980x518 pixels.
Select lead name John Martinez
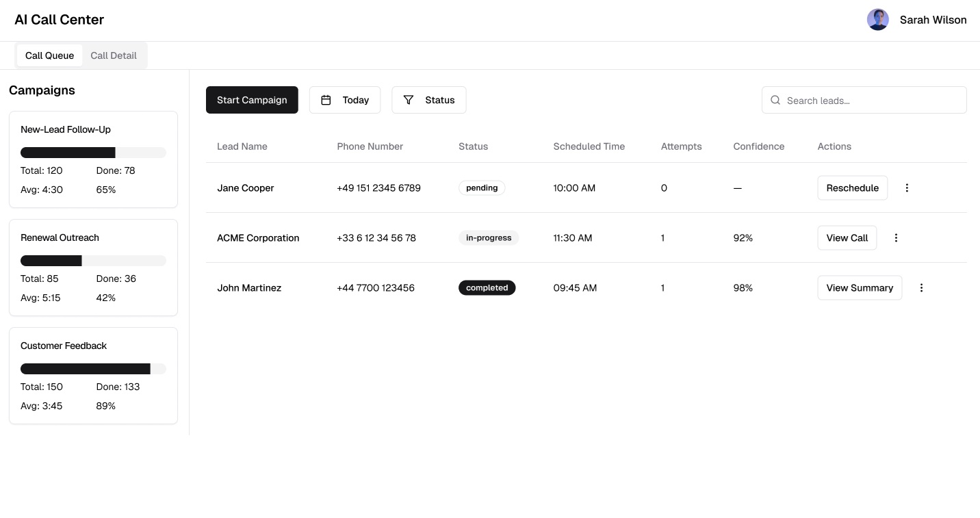point(249,287)
